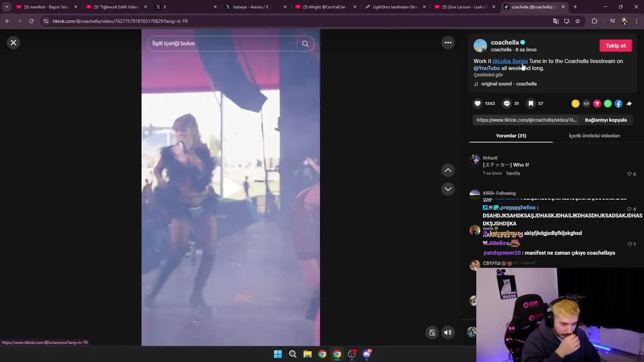Screen dimensions: 644x362
Task: Bookmark this page with the star
Action: [x=578, y=21]
